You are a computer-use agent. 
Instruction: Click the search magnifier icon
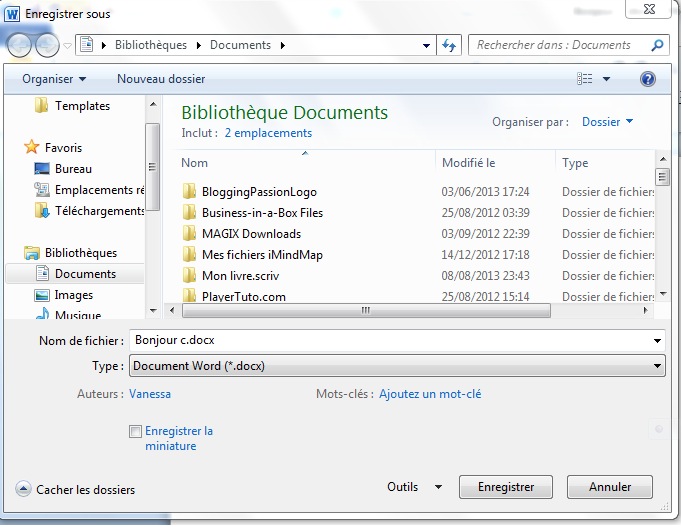click(657, 45)
